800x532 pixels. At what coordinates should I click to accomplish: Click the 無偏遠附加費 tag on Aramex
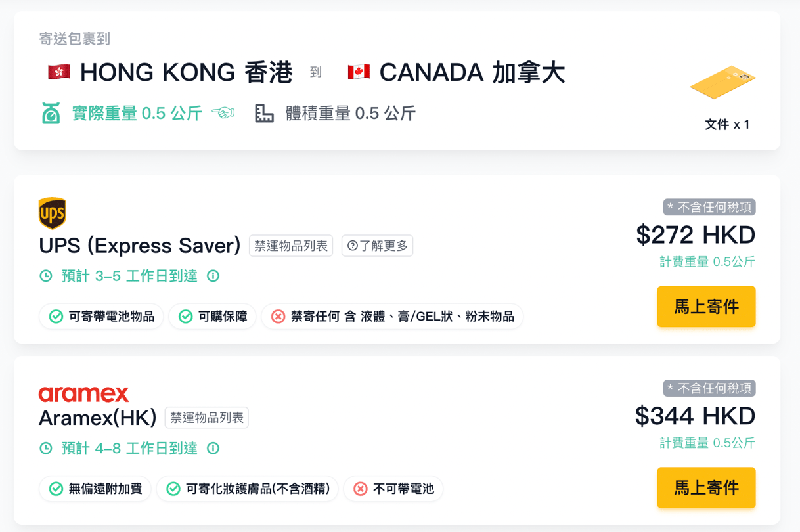(96, 489)
